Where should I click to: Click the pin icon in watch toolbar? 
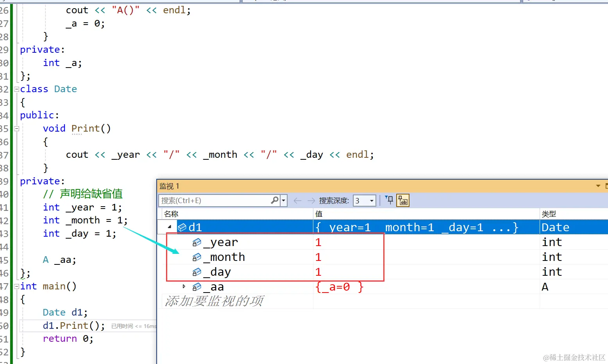[x=389, y=200]
